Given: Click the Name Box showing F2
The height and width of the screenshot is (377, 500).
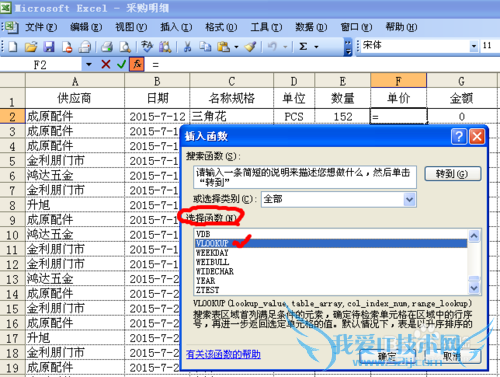Looking at the screenshot, I should [x=40, y=65].
